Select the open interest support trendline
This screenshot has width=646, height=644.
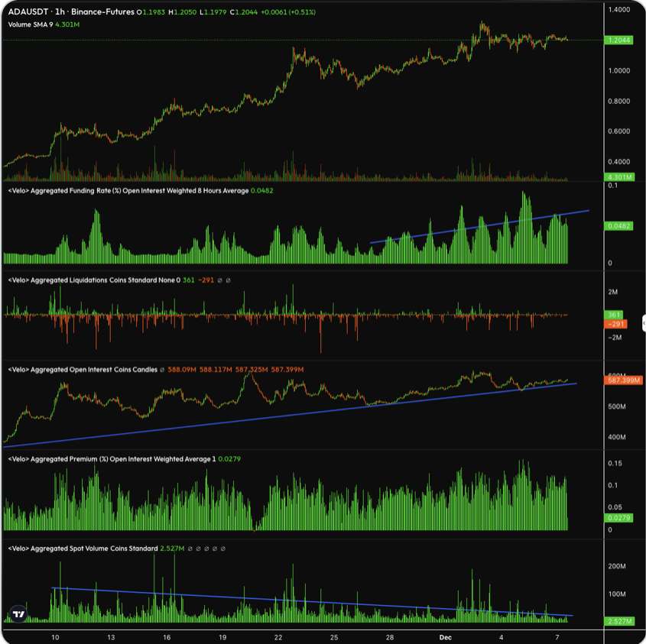pyautogui.click(x=290, y=415)
